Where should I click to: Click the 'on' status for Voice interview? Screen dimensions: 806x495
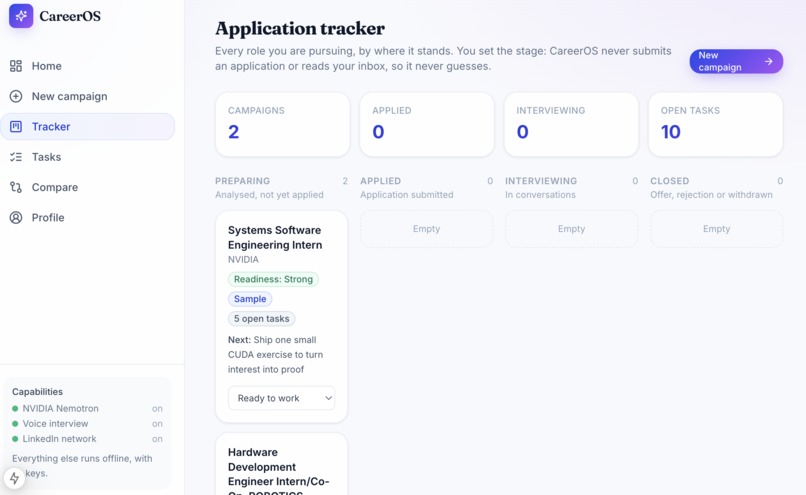pos(157,424)
